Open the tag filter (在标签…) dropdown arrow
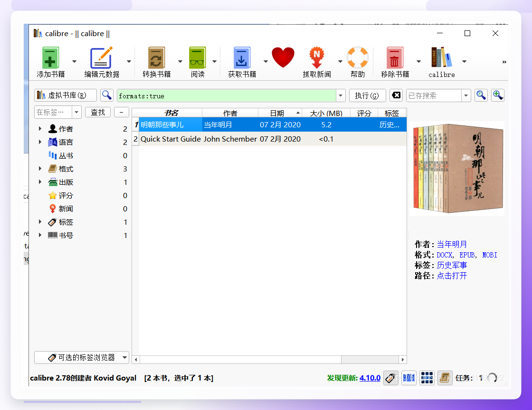 coord(76,112)
